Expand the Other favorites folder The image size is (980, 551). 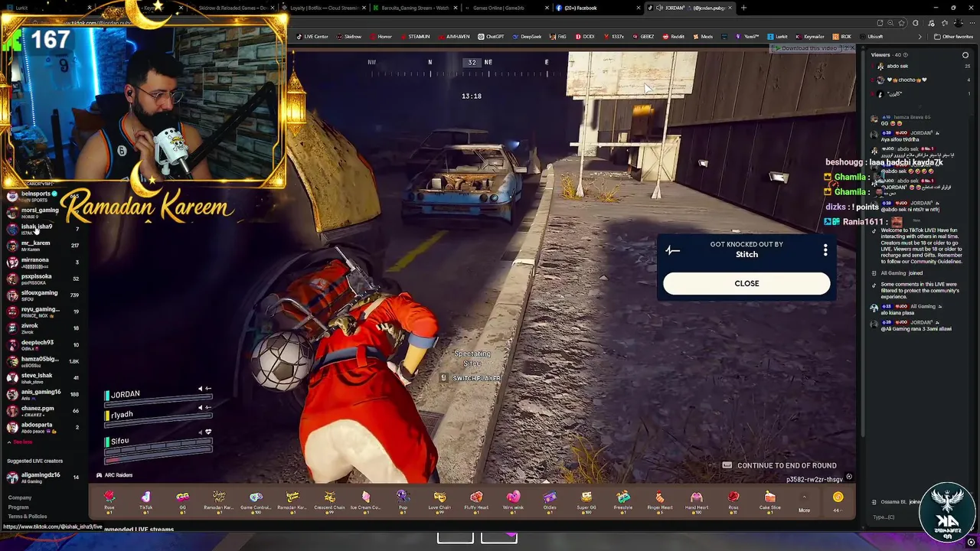tap(954, 37)
